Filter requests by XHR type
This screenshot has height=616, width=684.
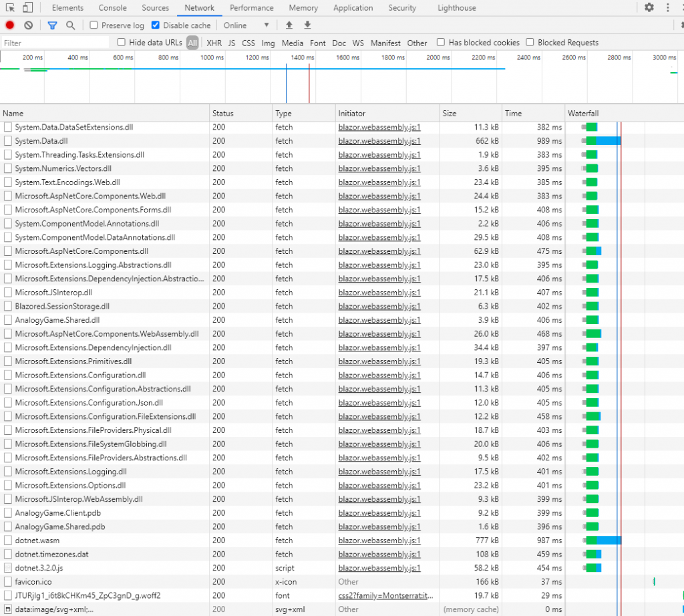pyautogui.click(x=214, y=43)
